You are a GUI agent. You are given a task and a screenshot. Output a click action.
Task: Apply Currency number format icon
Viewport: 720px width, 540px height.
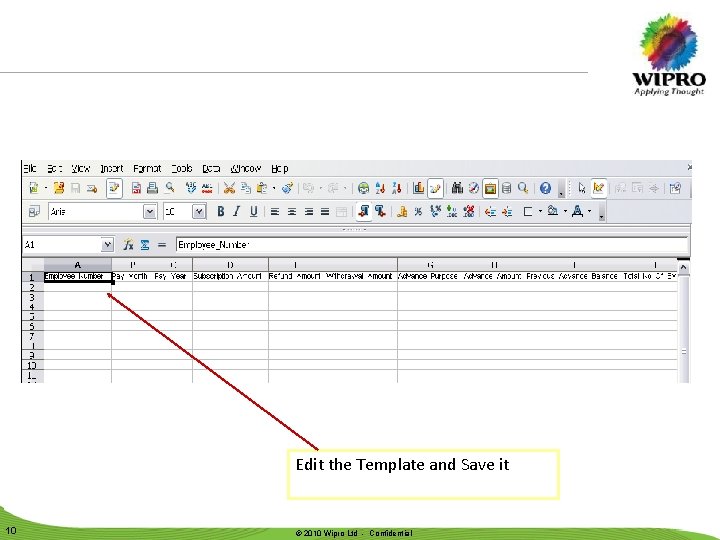[x=402, y=212]
